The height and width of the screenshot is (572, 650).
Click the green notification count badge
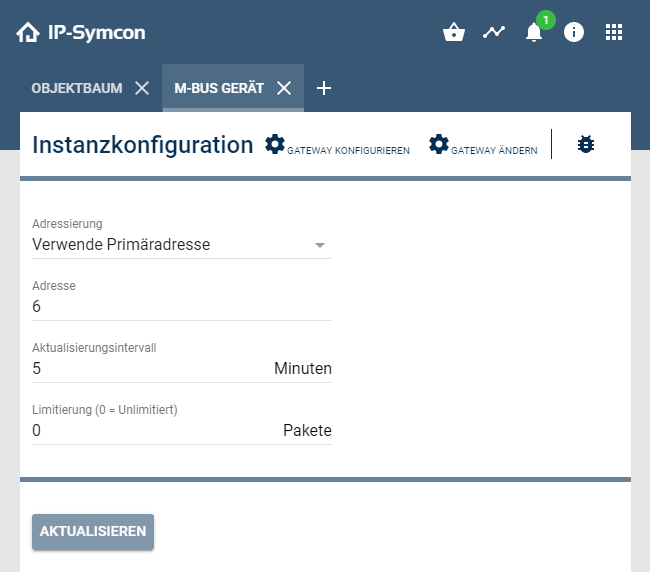pos(545,19)
